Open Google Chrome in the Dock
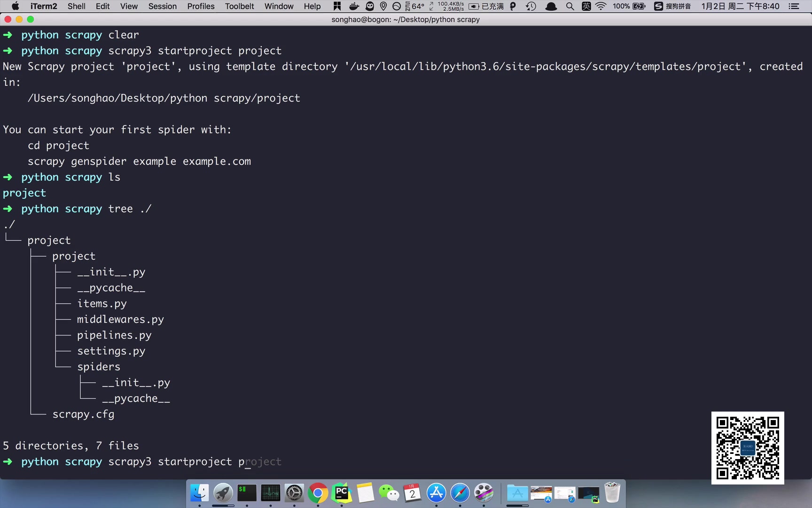This screenshot has width=812, height=508. pyautogui.click(x=318, y=493)
